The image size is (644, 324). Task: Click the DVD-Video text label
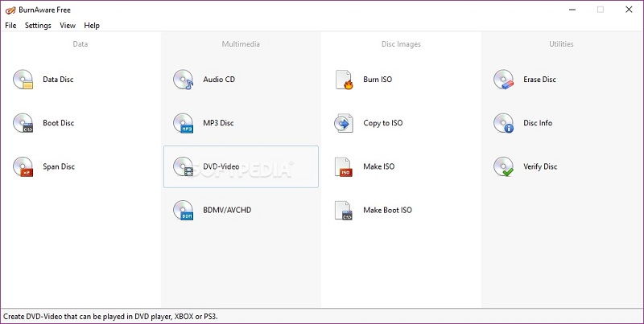click(221, 166)
